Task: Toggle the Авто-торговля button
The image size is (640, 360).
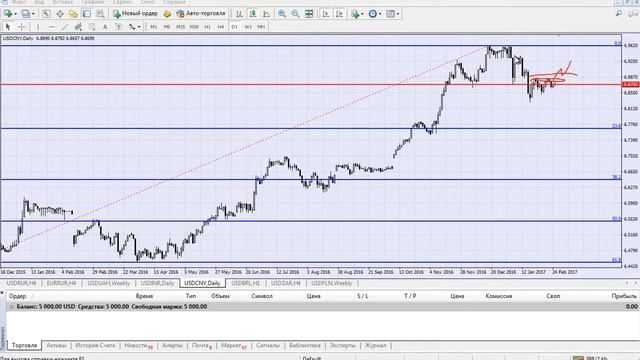Action: point(201,14)
